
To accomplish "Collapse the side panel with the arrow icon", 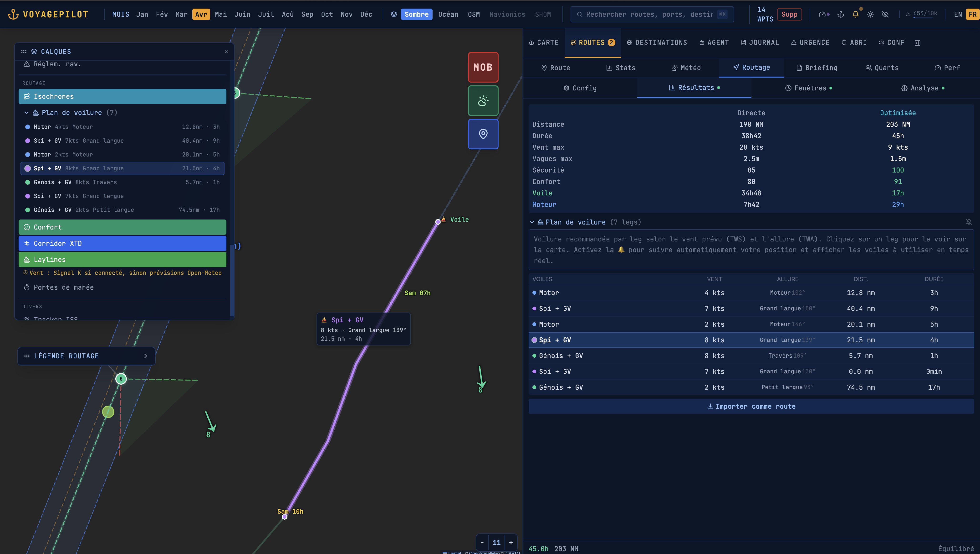I will pos(917,43).
